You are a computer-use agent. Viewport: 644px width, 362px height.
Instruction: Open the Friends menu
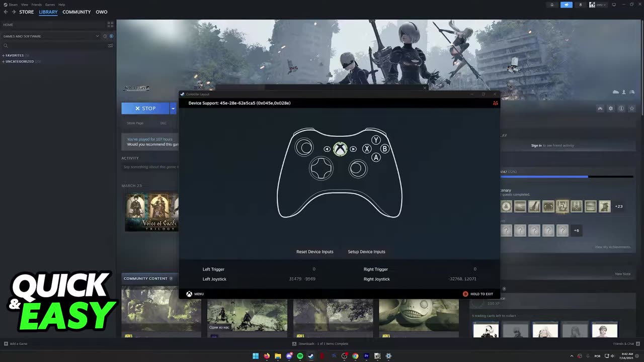pyautogui.click(x=37, y=5)
